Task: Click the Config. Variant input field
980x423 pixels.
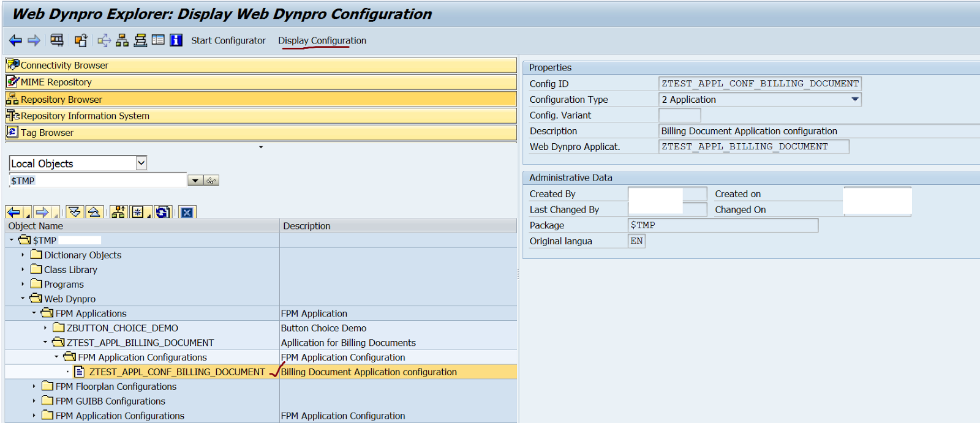Action: click(x=679, y=115)
